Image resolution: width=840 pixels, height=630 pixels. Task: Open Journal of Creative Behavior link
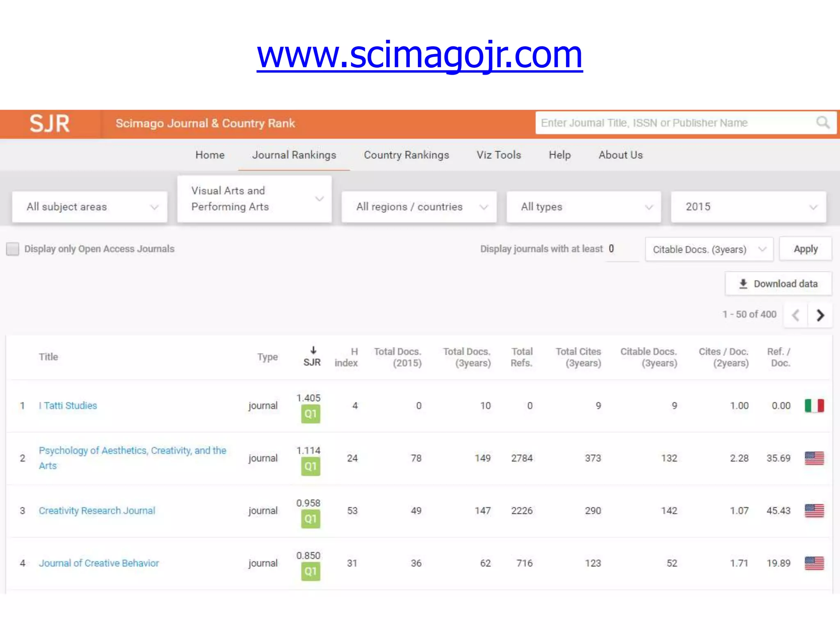99,563
